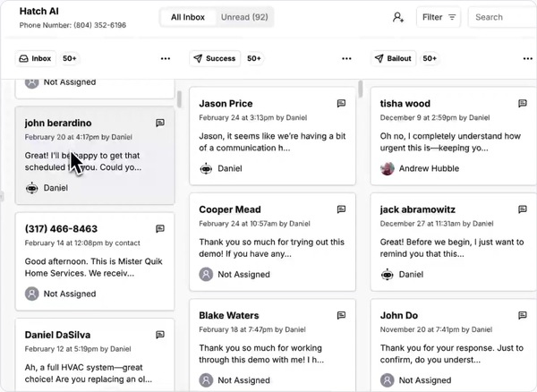Click message icon on Jason Price card
This screenshot has width=537, height=392.
tap(341, 104)
